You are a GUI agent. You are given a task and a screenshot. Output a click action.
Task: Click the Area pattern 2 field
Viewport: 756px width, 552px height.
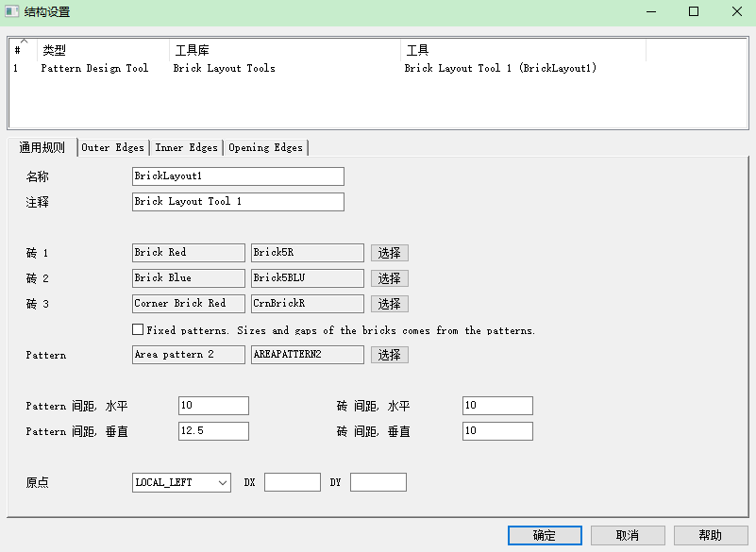pos(189,355)
